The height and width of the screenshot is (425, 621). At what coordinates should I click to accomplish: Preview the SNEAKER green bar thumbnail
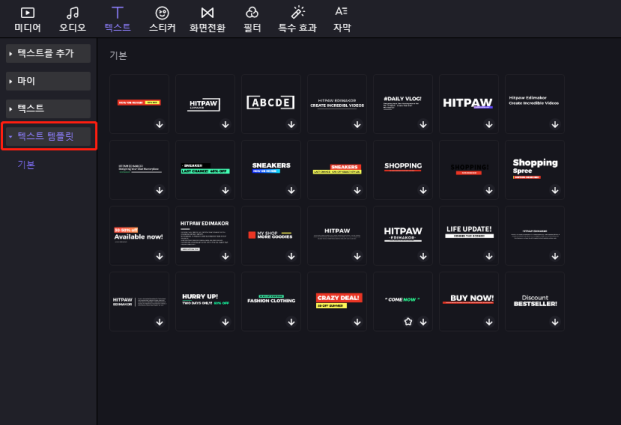(x=205, y=170)
